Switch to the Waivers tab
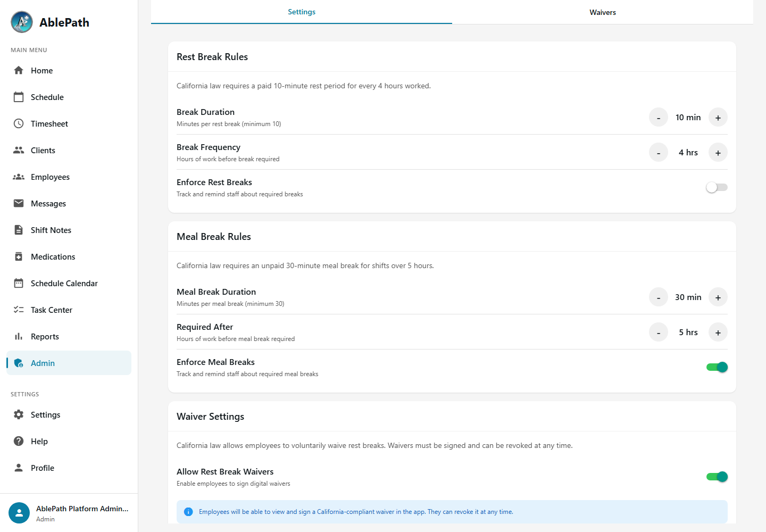Image resolution: width=766 pixels, height=532 pixels. click(x=603, y=12)
